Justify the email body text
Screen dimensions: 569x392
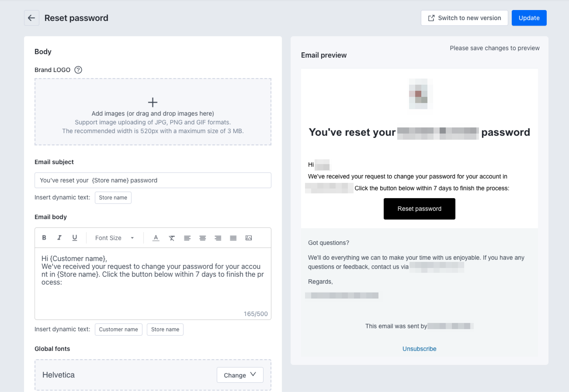pyautogui.click(x=233, y=238)
